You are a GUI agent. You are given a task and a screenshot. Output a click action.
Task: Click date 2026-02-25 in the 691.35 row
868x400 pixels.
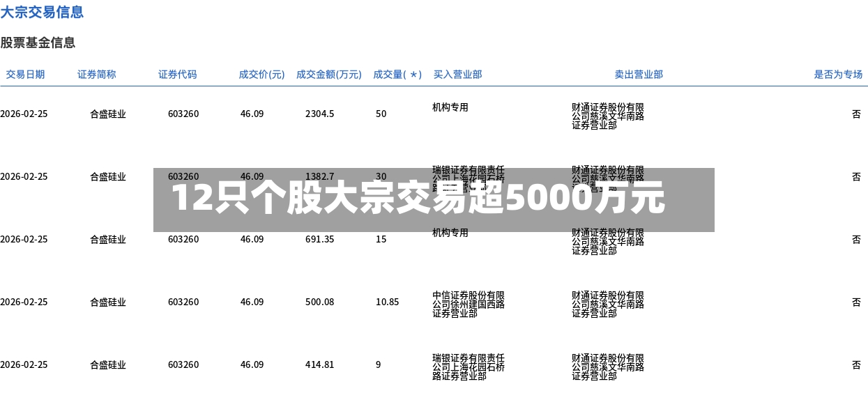click(24, 239)
